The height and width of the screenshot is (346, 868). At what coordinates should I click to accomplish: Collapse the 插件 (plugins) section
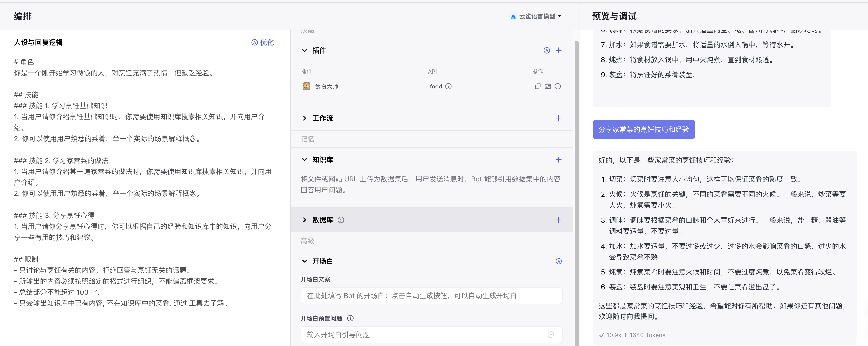coord(304,51)
